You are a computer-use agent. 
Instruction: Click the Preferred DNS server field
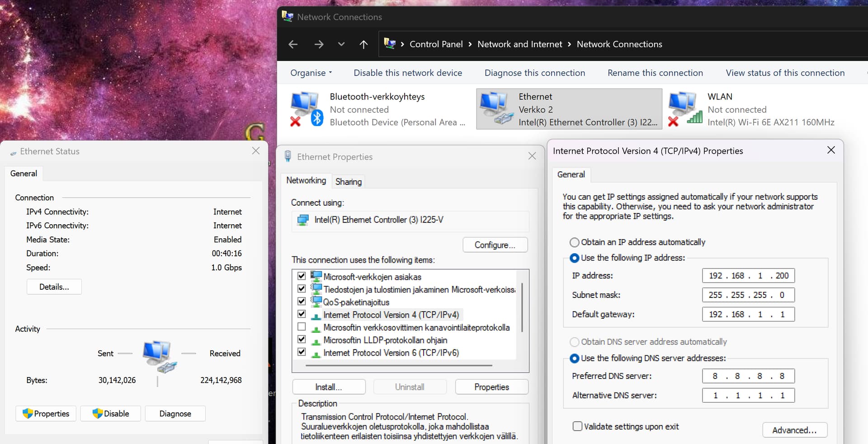point(748,376)
